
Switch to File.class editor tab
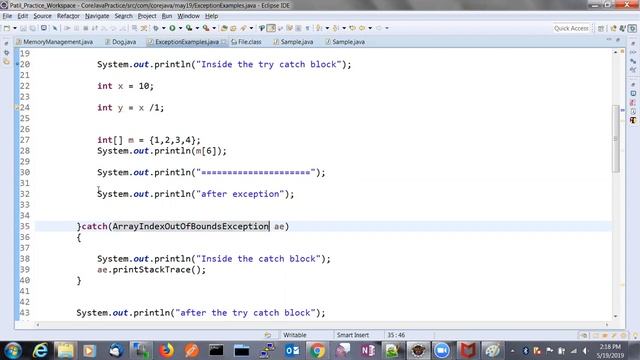pyautogui.click(x=246, y=42)
